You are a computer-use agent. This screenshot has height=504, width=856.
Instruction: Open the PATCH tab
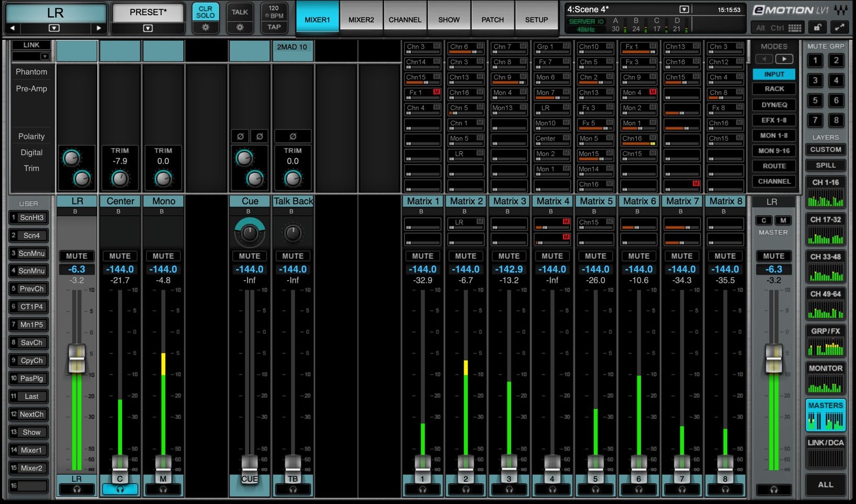click(x=492, y=19)
